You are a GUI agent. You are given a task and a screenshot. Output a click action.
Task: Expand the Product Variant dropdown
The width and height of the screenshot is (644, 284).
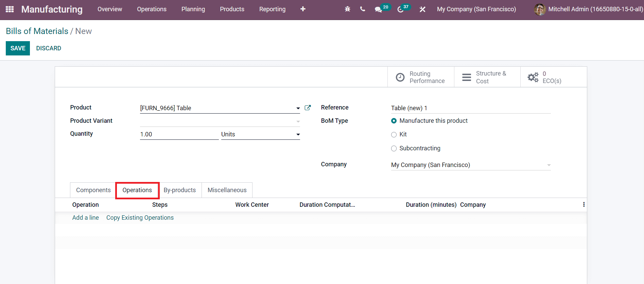coord(298,121)
